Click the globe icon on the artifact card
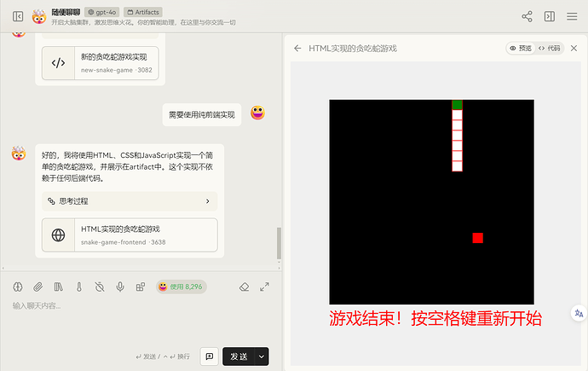 [x=58, y=235]
